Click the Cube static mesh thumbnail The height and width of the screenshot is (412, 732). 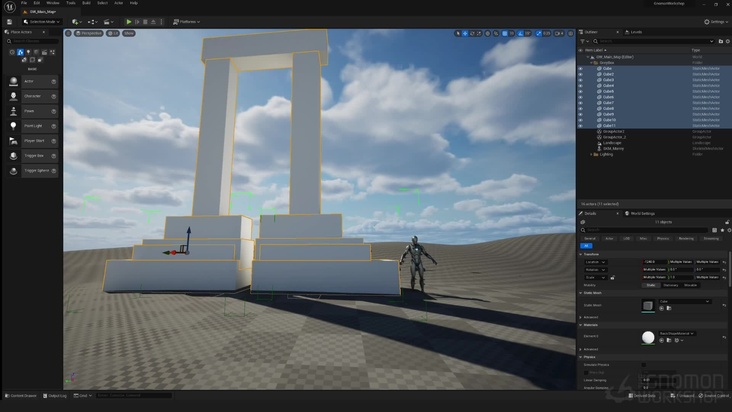(648, 306)
